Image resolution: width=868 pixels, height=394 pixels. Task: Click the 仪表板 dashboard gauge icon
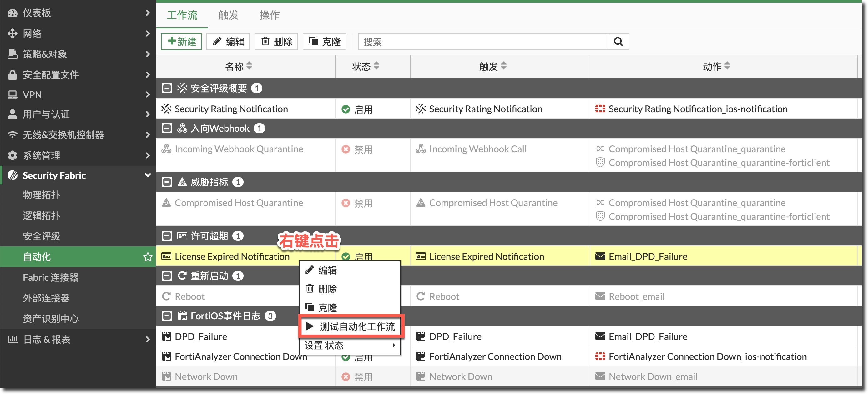pos(13,13)
